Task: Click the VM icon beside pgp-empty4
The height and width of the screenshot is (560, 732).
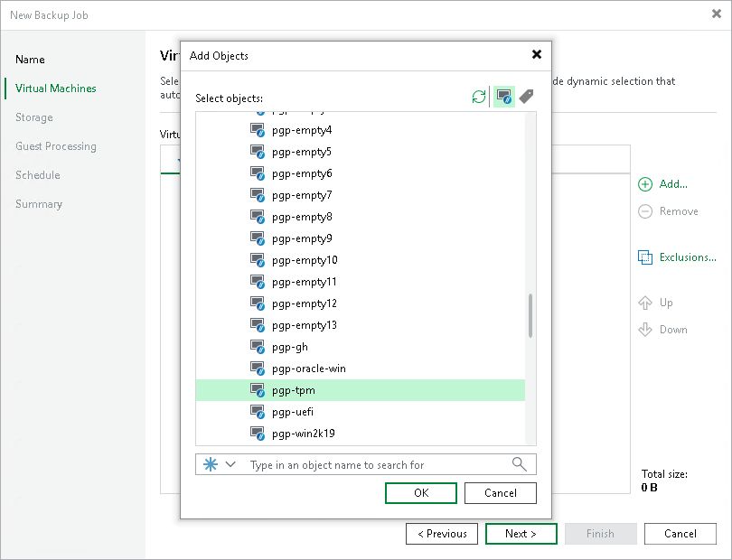Action: (x=258, y=130)
